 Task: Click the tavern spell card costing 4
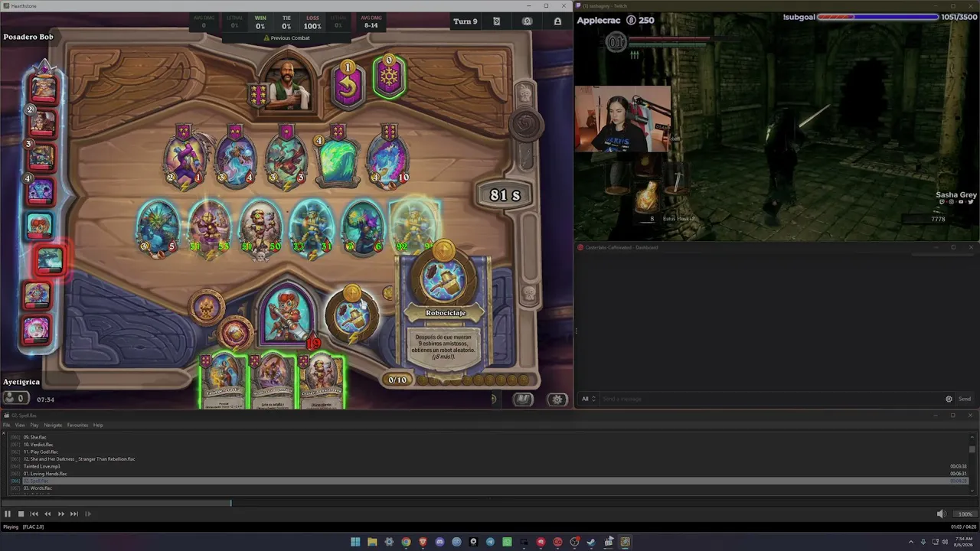(x=338, y=161)
